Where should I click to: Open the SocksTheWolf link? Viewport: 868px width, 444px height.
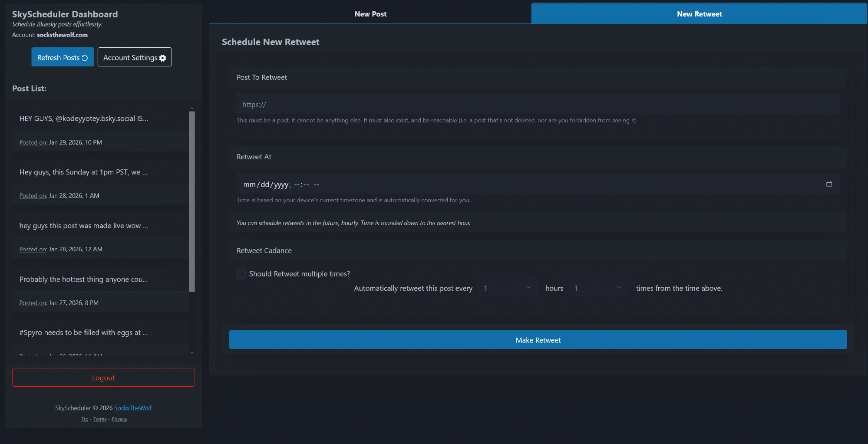click(133, 408)
